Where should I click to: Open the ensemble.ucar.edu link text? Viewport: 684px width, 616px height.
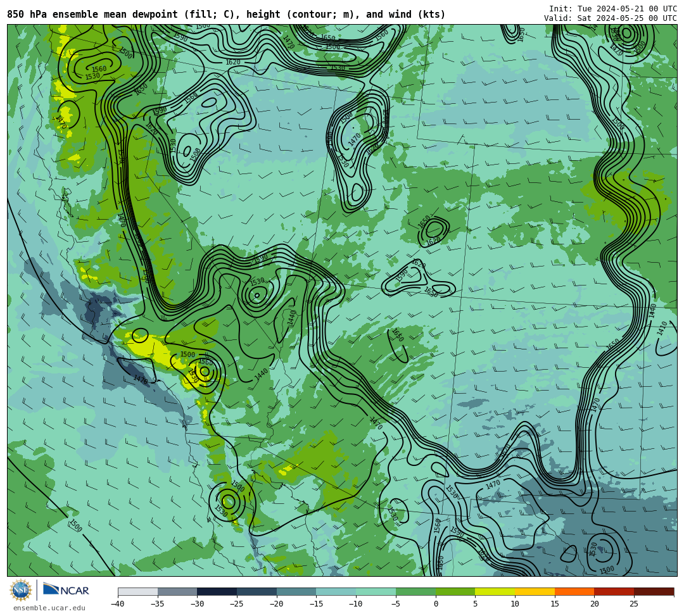tap(49, 608)
